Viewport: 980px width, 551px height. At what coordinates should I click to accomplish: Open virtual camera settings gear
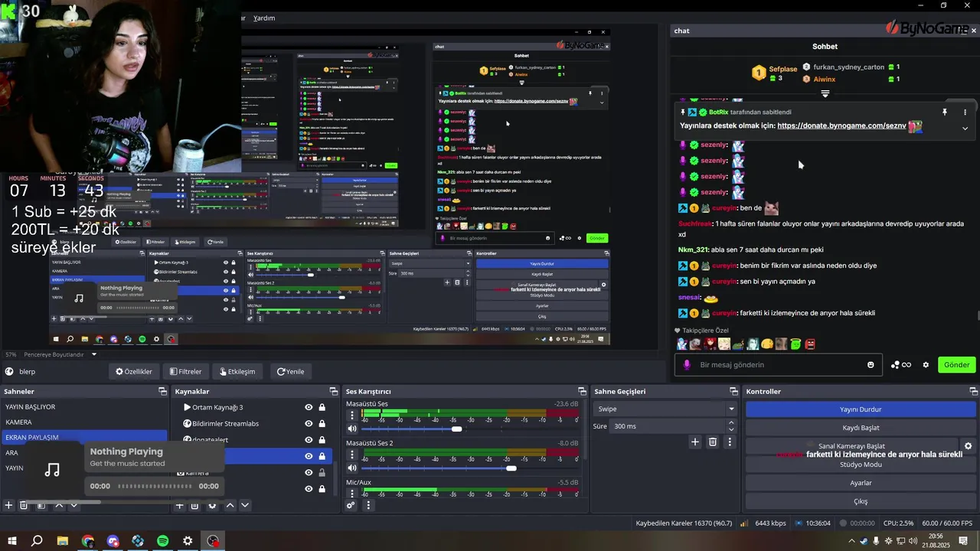click(x=968, y=446)
